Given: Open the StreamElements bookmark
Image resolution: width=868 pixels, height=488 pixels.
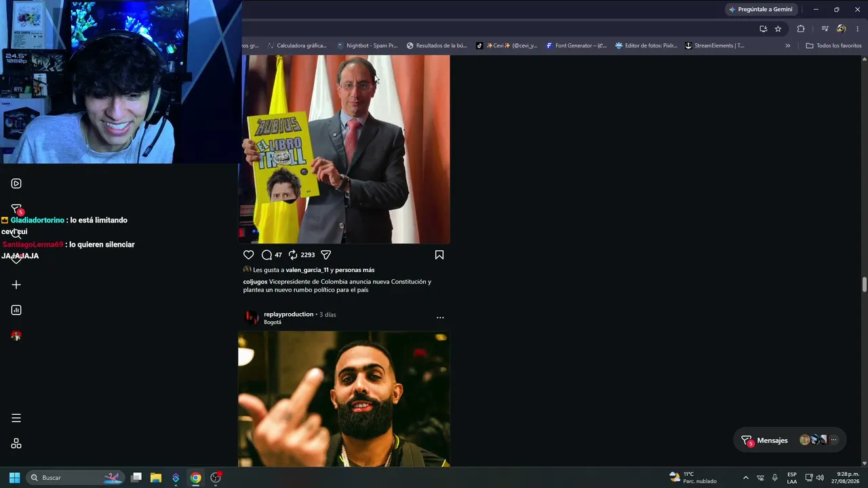Looking at the screenshot, I should [715, 45].
